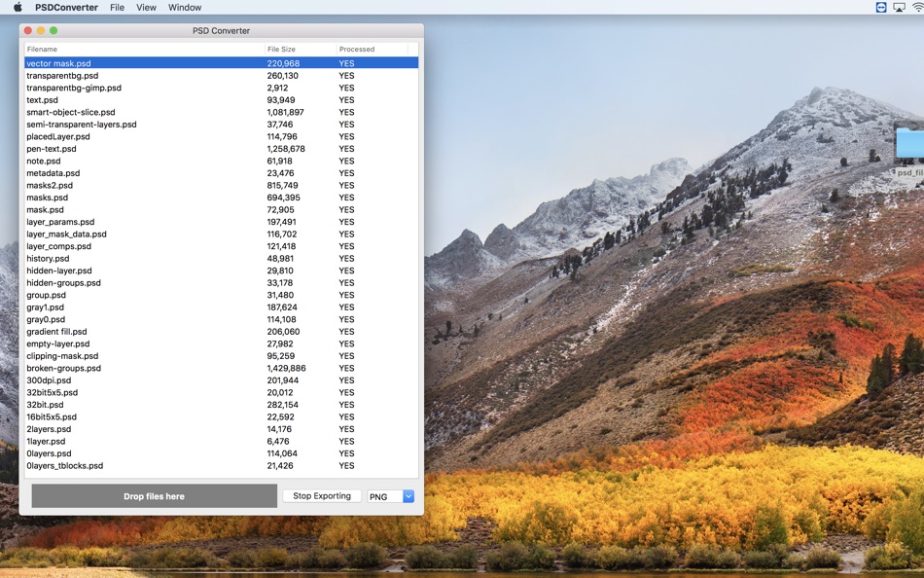Sort by the File Size column header
This screenshot has height=578, width=924.
point(301,49)
